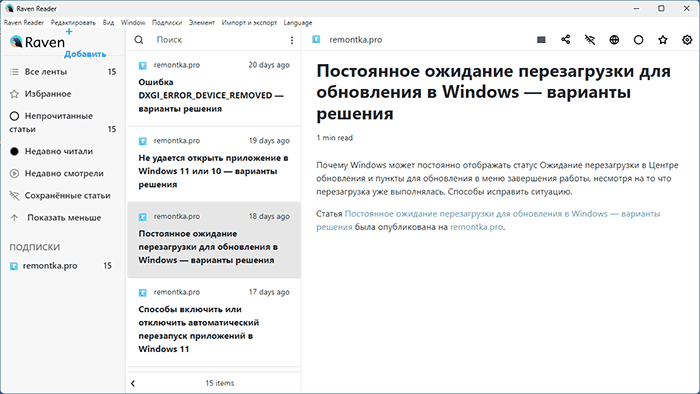The height and width of the screenshot is (394, 700).
Task: Open the Подписки menu
Action: [167, 23]
